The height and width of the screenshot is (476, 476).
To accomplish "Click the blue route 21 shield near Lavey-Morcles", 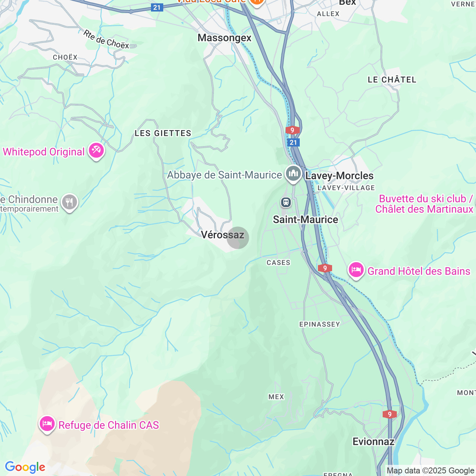I will [293, 142].
